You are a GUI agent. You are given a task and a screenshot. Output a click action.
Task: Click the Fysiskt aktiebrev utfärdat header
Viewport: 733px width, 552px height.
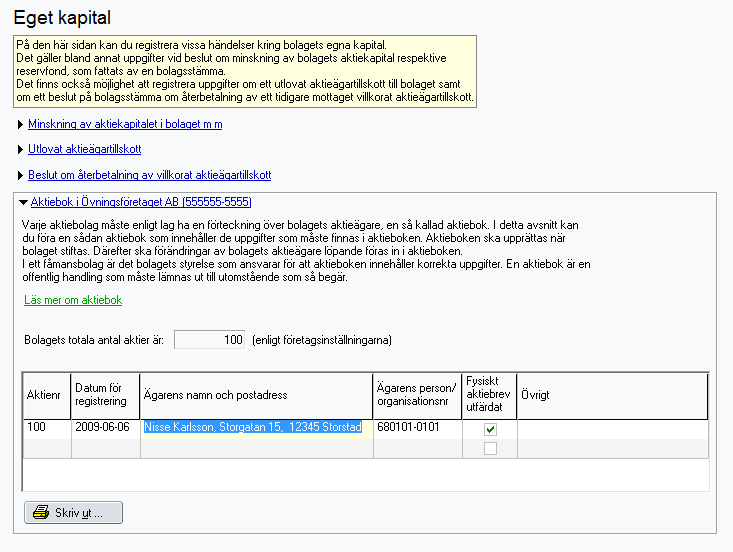[489, 396]
